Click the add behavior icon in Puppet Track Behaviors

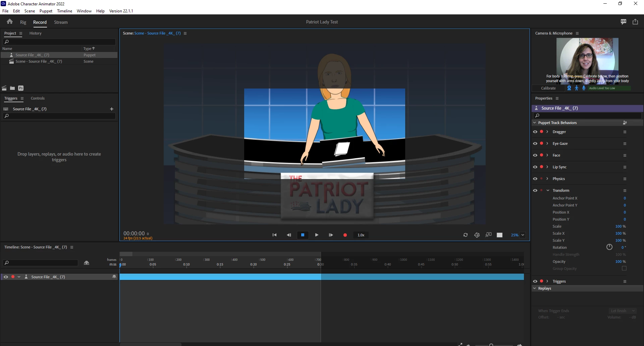(625, 123)
